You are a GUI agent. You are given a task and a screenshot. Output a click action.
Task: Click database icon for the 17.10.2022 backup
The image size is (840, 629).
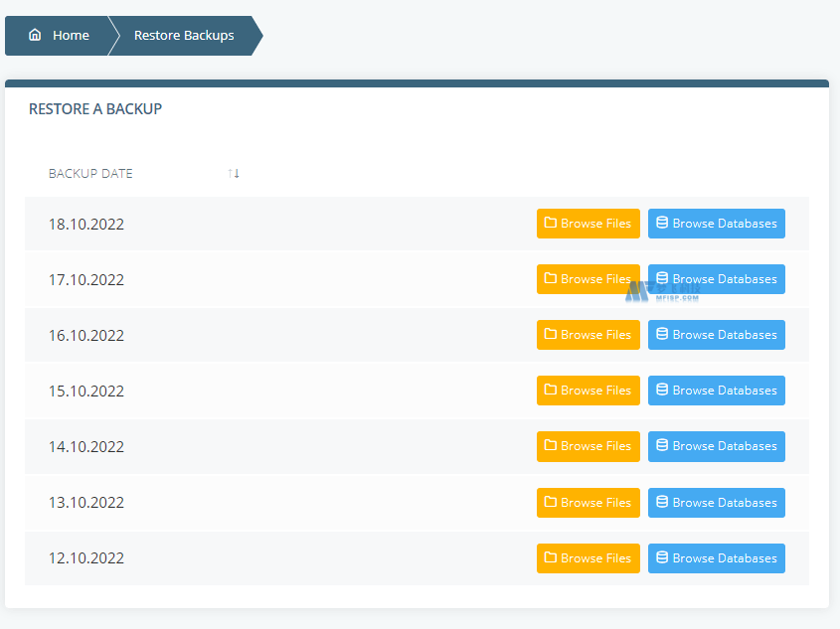[x=662, y=279]
